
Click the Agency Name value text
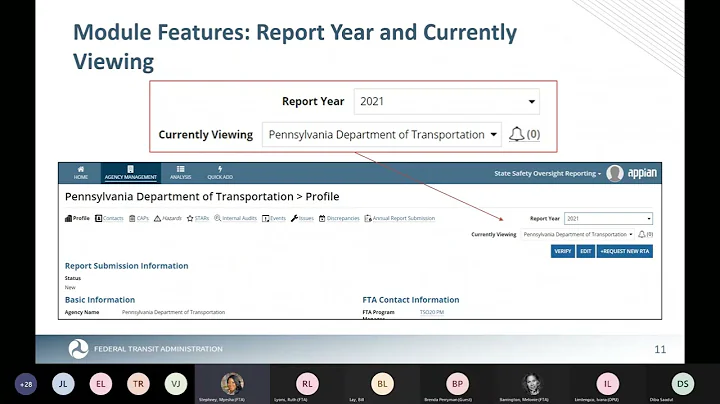173,312
